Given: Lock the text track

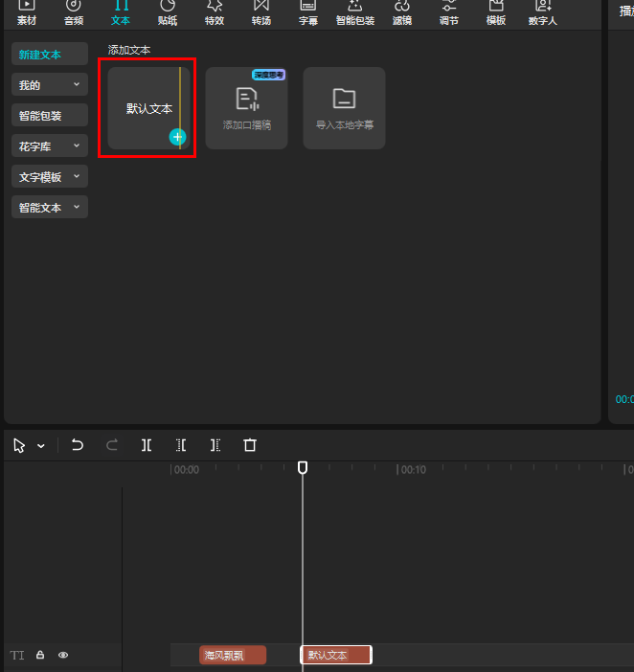Looking at the screenshot, I should point(40,655).
